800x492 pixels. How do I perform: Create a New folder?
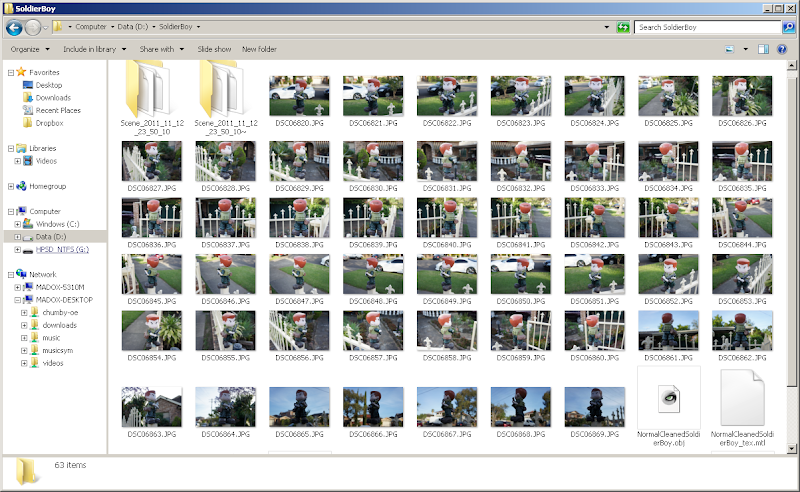259,50
